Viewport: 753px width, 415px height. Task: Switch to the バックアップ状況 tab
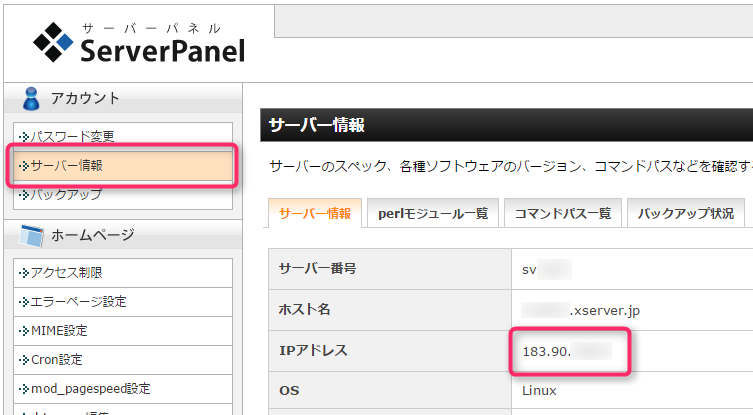[686, 213]
